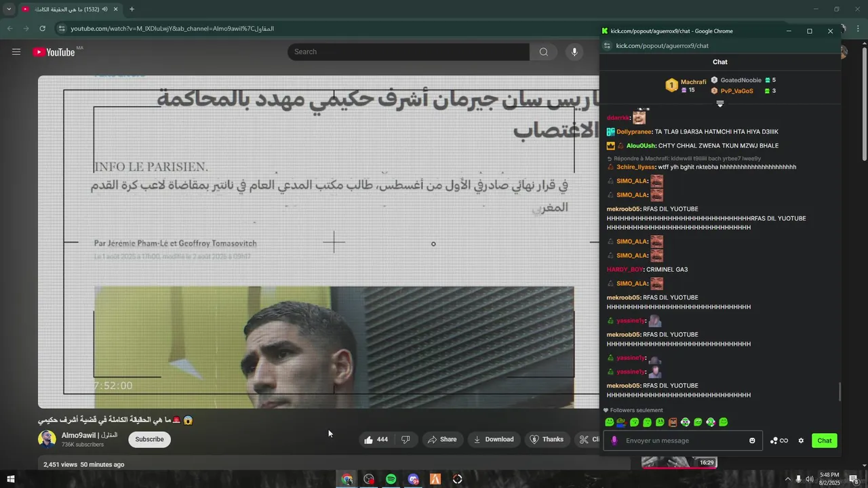
Task: Open the Thanks option under the video
Action: click(x=546, y=439)
